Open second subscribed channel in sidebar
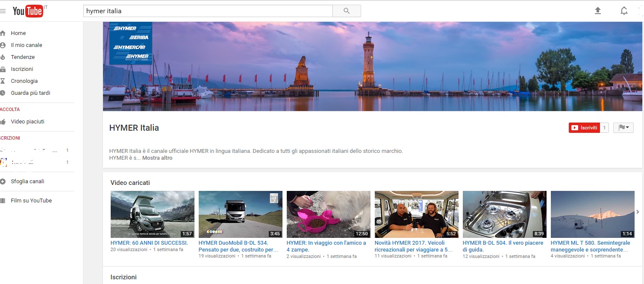 [x=34, y=163]
